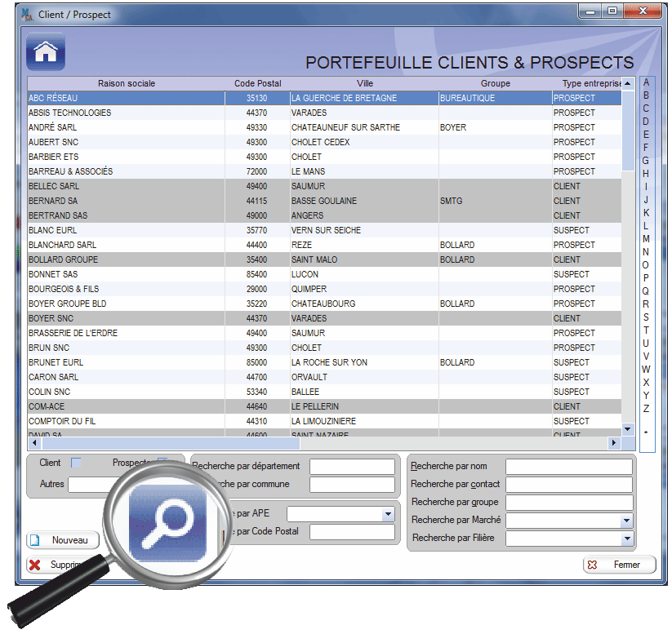The width and height of the screenshot is (672, 634).
Task: Click the application logo in title bar
Action: (27, 15)
